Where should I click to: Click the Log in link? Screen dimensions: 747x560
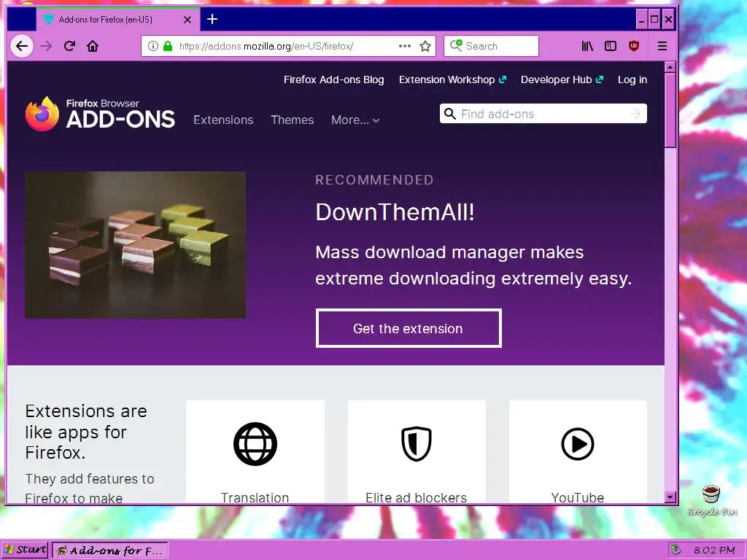point(632,79)
